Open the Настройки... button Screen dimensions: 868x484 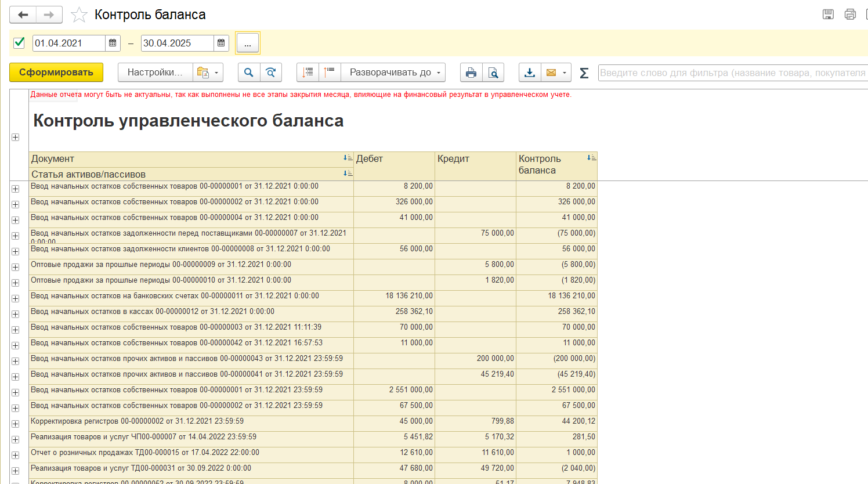pyautogui.click(x=155, y=73)
